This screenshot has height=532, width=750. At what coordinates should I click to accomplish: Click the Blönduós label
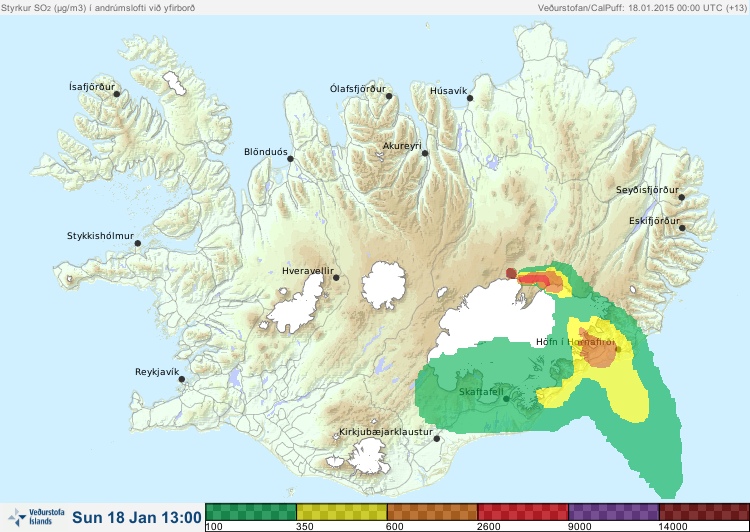coord(266,152)
